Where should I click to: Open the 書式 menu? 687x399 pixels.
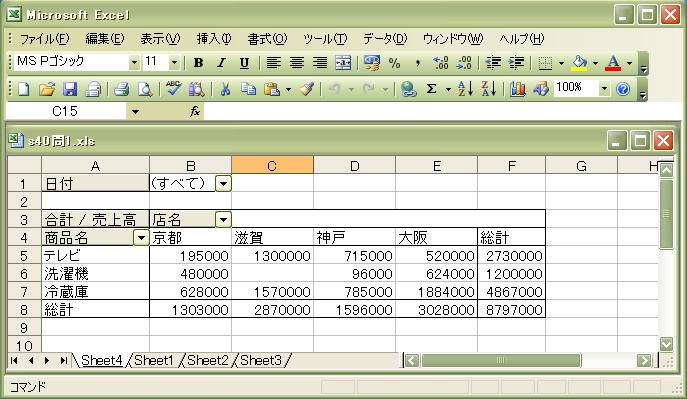coord(267,39)
